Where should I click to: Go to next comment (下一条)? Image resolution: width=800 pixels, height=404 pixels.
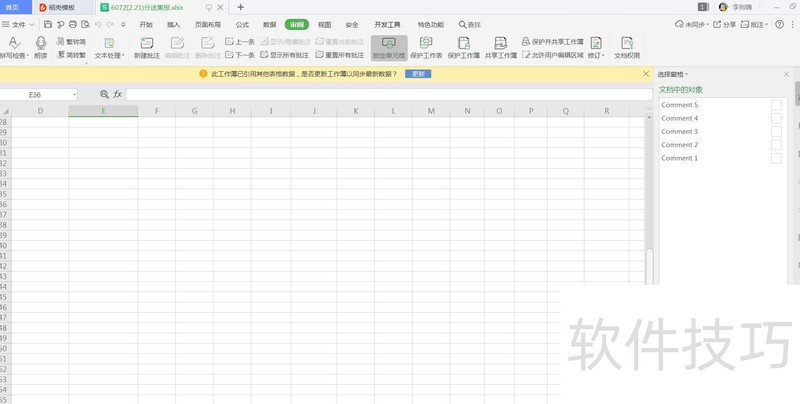[x=240, y=55]
